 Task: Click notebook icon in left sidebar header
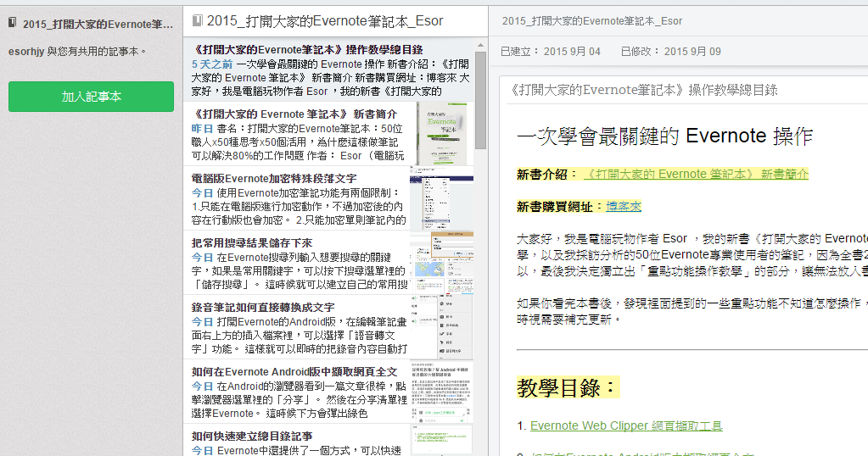point(12,23)
